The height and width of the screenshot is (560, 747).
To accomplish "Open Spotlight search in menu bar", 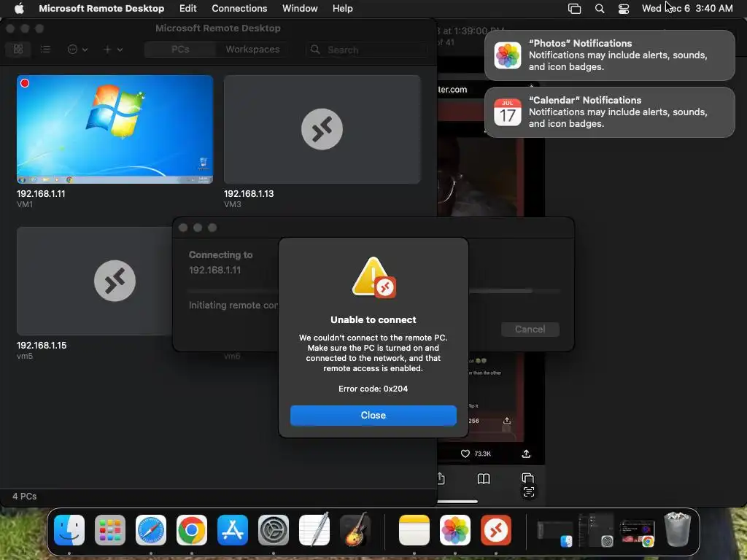I will [600, 9].
